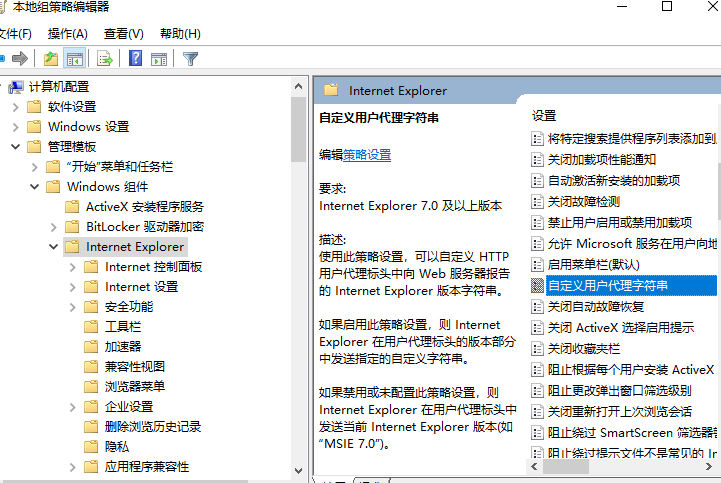
Task: Click the 策略设置 edit link
Action: pos(367,155)
